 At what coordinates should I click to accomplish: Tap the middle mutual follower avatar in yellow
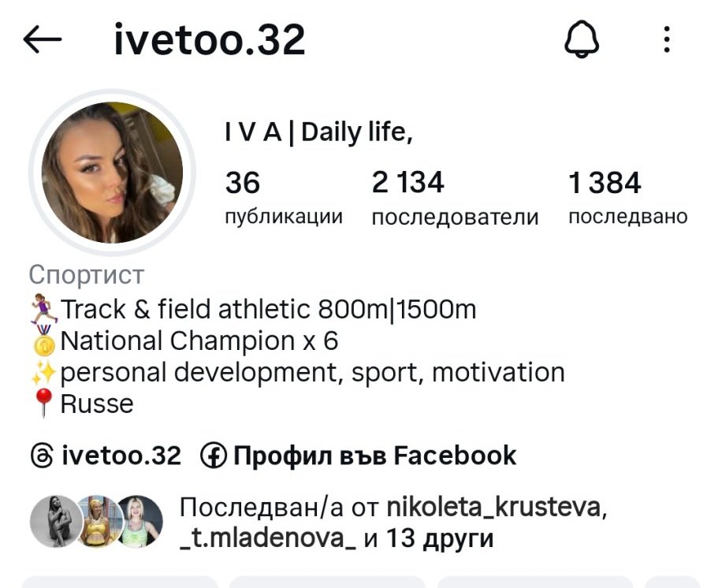click(x=99, y=522)
